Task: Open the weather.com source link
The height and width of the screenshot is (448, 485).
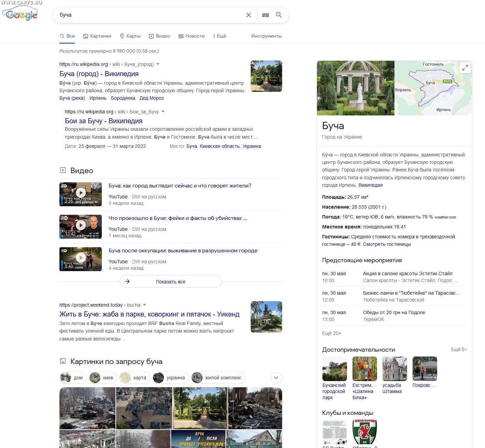Action: [445, 217]
